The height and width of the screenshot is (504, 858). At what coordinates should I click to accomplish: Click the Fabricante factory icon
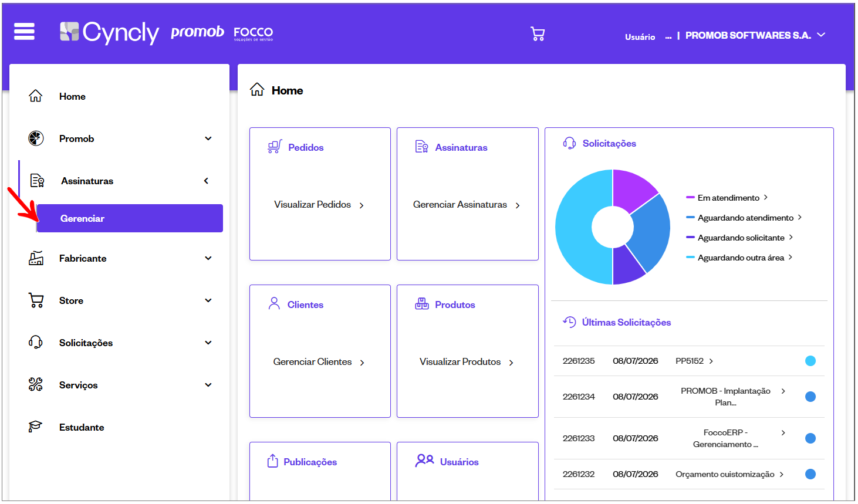[36, 258]
